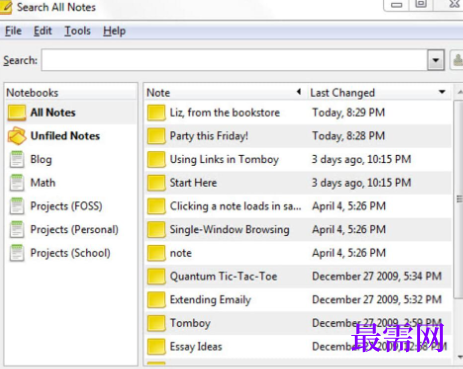Click the Projects (FOSS) notebook icon
Image resolution: width=463 pixels, height=369 pixels.
point(17,206)
